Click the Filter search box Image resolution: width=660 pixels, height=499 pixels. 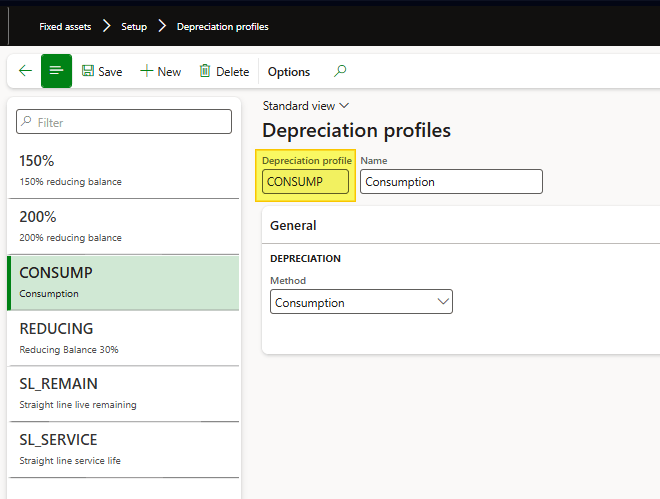(x=124, y=122)
